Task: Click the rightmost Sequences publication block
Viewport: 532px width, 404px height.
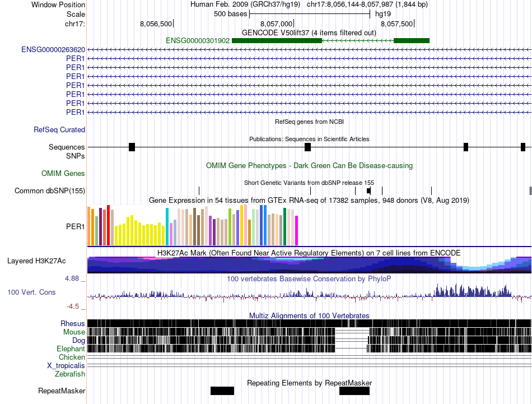Action: click(523, 147)
